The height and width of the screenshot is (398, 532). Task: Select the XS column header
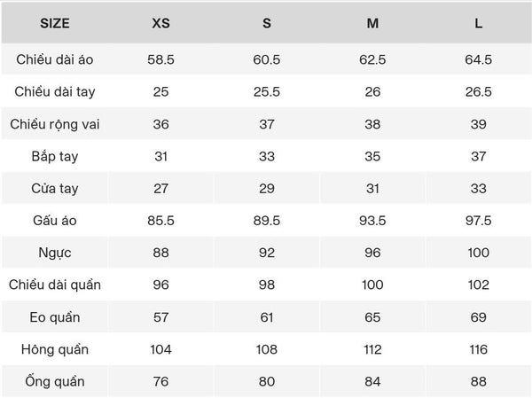coord(160,23)
